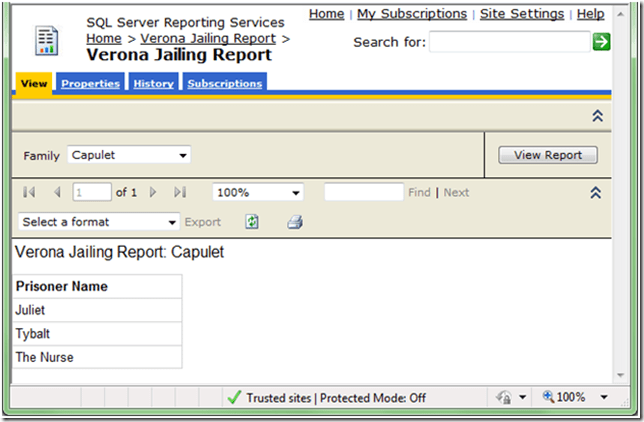The image size is (644, 422).
Task: Go to previous report page
Action: [x=57, y=192]
